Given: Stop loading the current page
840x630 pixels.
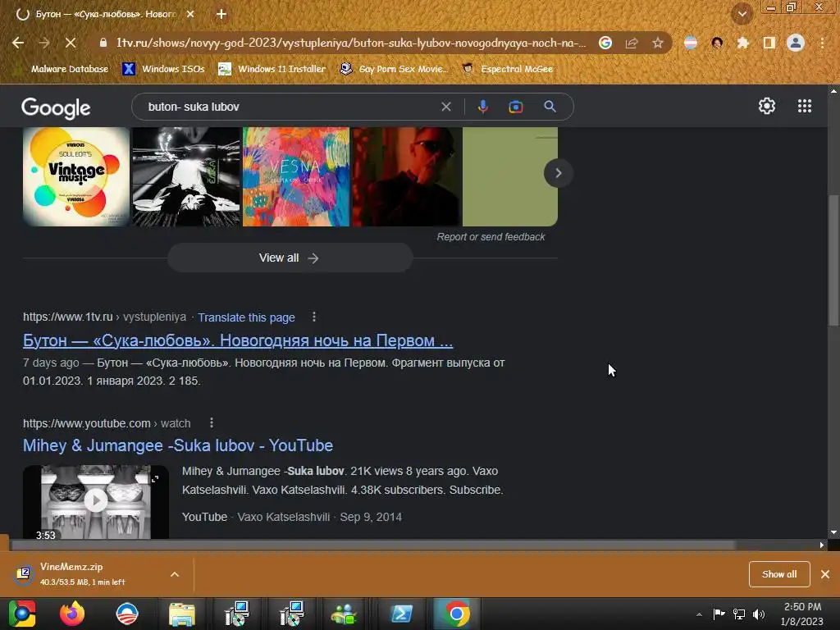Looking at the screenshot, I should 71,43.
